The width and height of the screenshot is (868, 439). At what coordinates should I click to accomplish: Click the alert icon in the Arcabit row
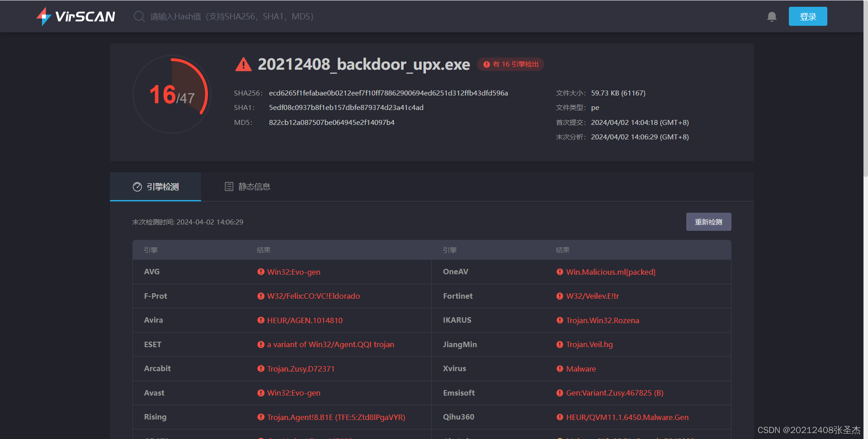(x=261, y=369)
